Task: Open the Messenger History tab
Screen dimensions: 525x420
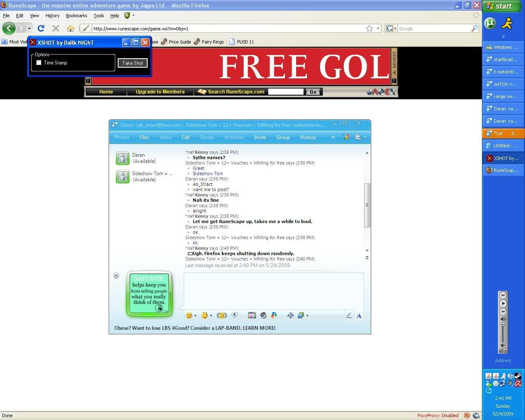Action: (308, 137)
